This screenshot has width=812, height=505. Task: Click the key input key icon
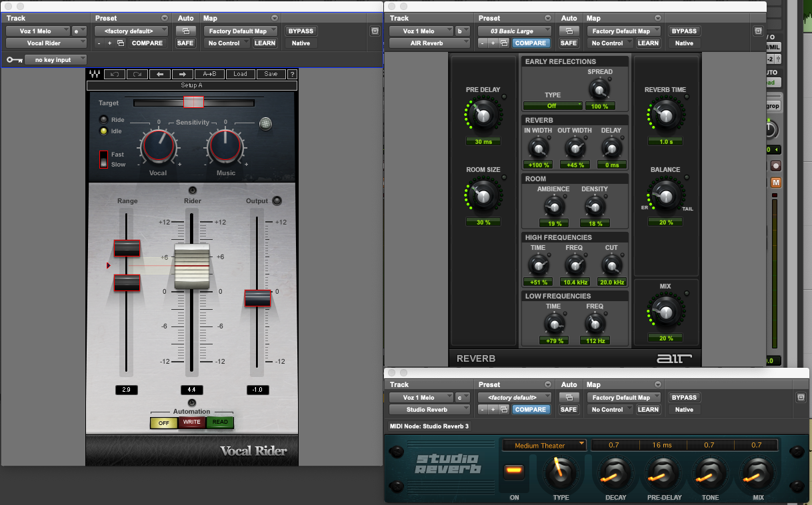click(14, 60)
